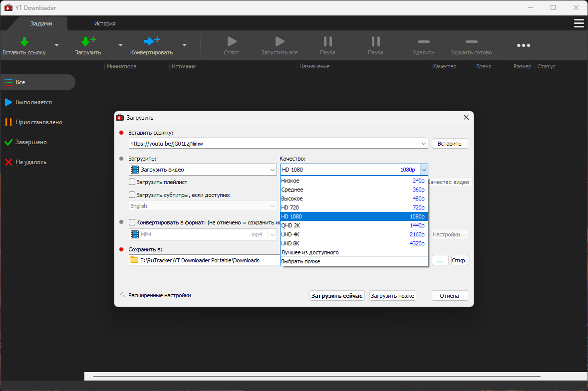This screenshot has width=588, height=391.
Task: Open the hamburger main menu
Action: click(579, 23)
